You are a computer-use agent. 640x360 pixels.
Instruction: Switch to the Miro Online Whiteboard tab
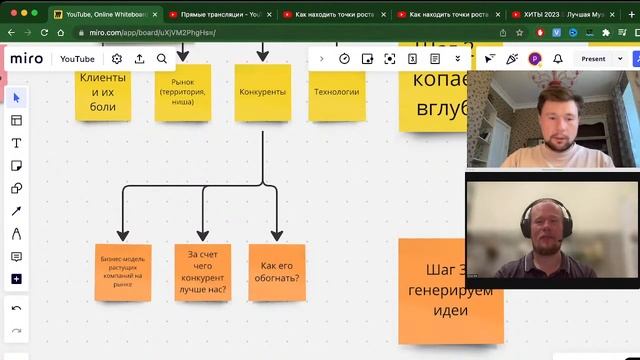point(105,14)
